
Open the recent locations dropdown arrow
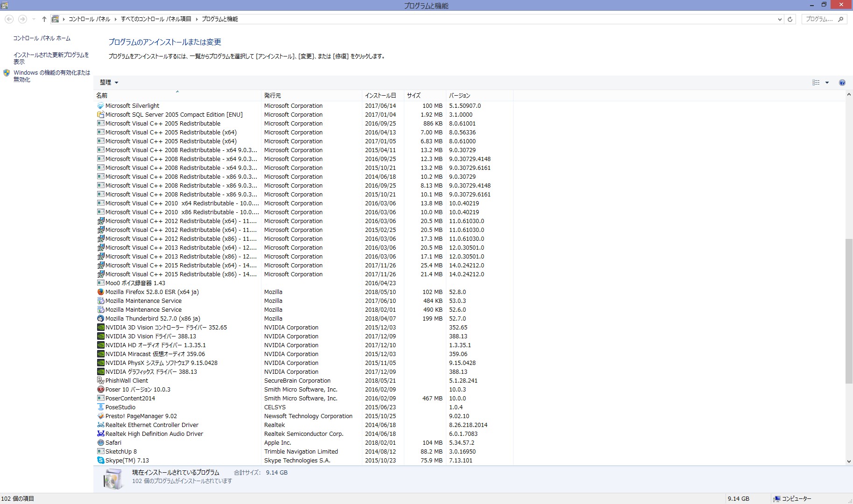point(34,19)
